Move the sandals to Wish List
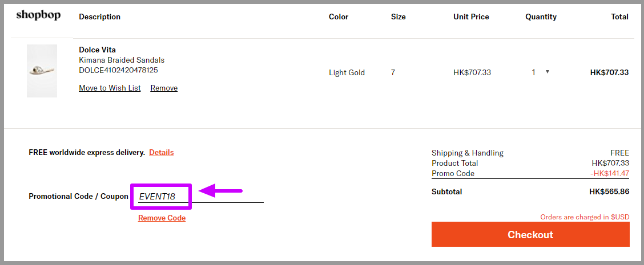The height and width of the screenshot is (265, 644). pyautogui.click(x=110, y=88)
